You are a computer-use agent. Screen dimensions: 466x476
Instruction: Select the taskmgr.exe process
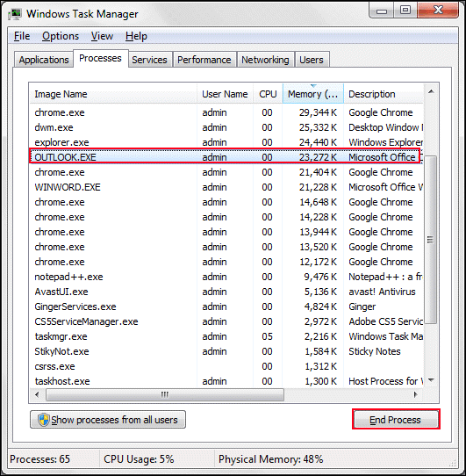point(226,336)
